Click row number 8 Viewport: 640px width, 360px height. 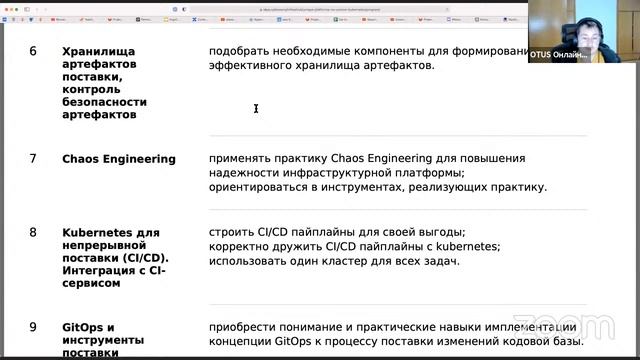[x=33, y=233]
